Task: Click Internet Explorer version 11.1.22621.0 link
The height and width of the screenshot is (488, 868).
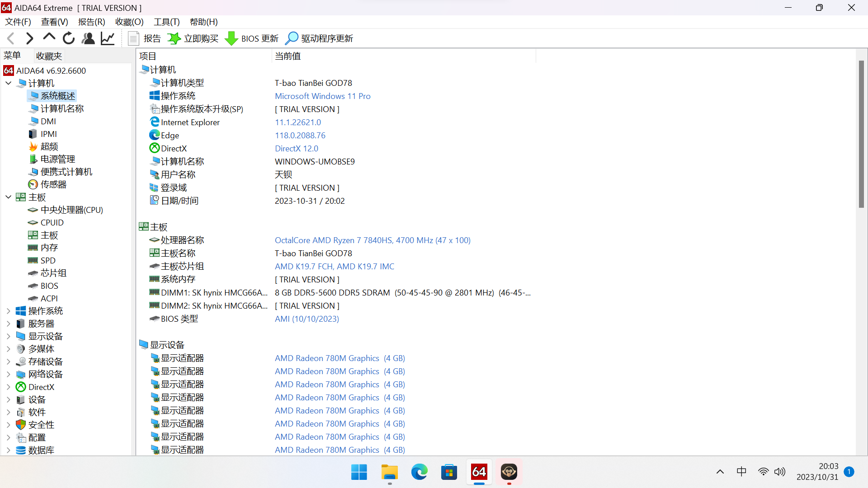Action: pyautogui.click(x=298, y=122)
